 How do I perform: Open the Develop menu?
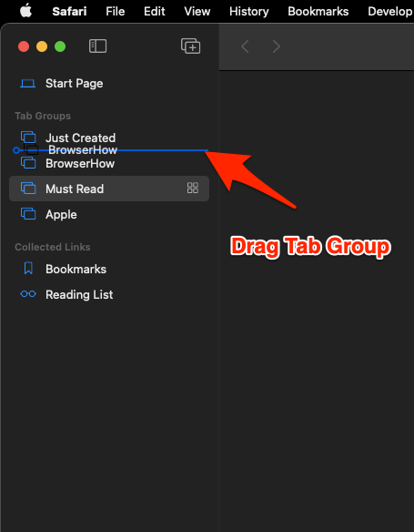(x=390, y=12)
